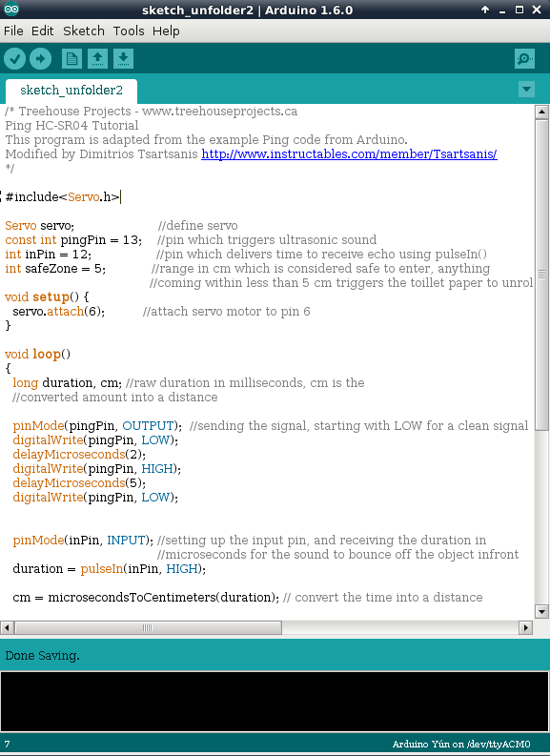Click 'long duration, cm;' declaration
Image resolution: width=550 pixels, height=756 pixels.
[67, 383]
